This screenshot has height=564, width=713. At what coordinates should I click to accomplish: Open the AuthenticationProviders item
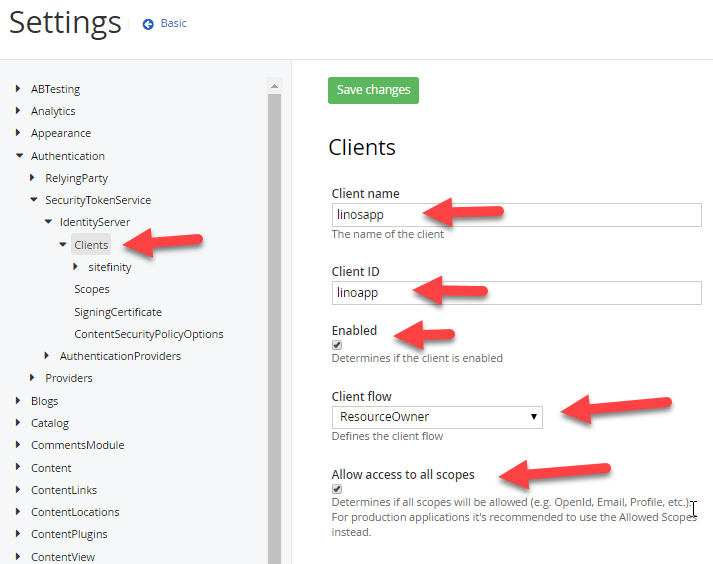(x=120, y=356)
